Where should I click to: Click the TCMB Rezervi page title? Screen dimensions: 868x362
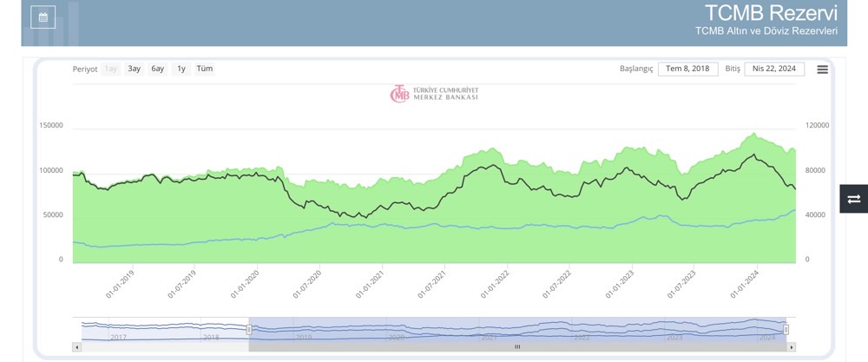pos(770,13)
